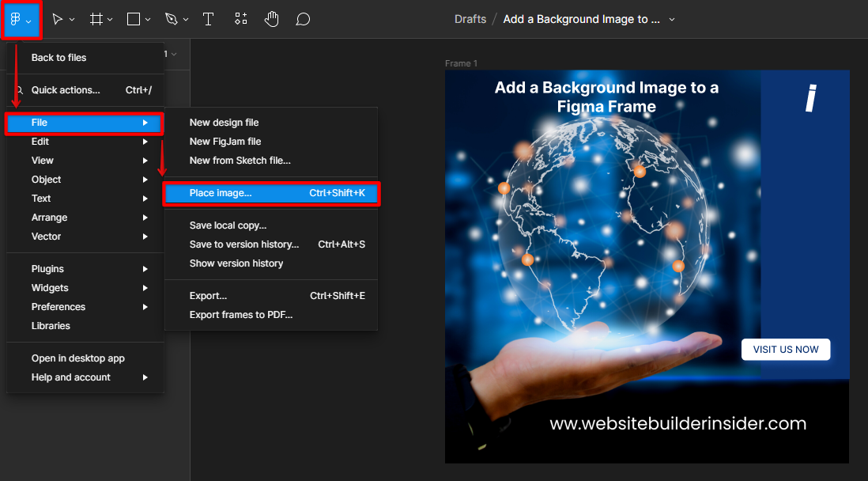Select the Text tool
The width and height of the screenshot is (868, 481).
click(209, 20)
